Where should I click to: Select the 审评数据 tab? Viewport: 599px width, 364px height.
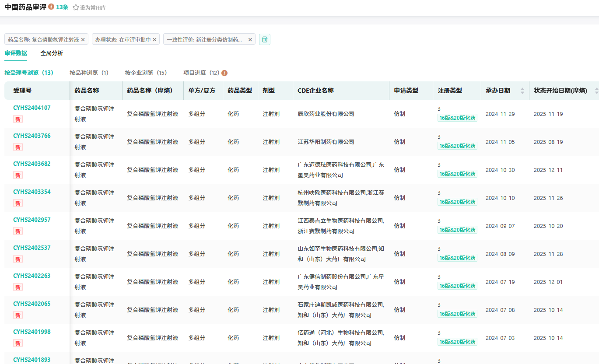pos(16,53)
